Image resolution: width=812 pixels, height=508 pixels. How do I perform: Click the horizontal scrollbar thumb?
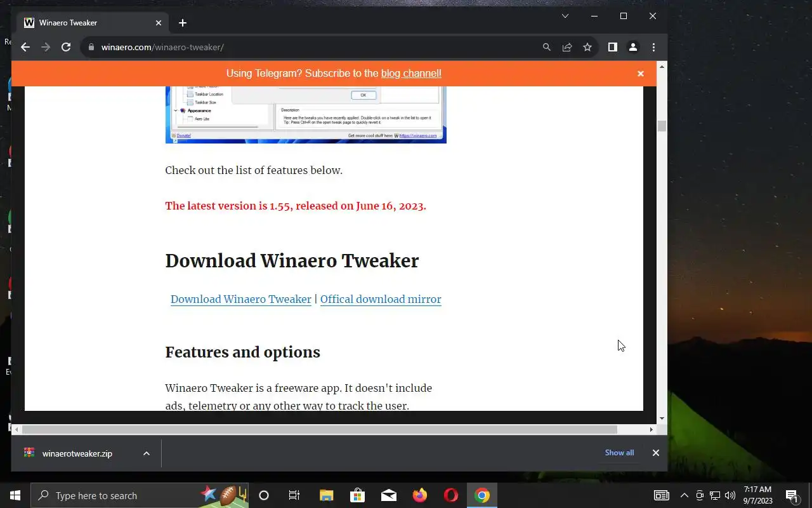[320, 430]
